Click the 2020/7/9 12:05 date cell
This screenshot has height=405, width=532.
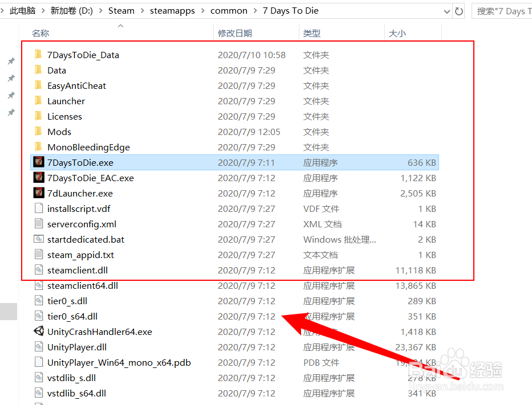(x=249, y=132)
